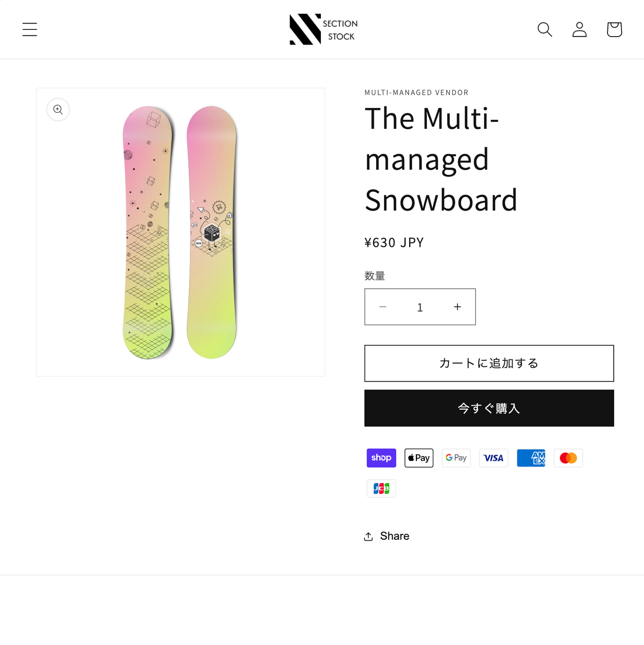
Task: Click the Visa payment badge
Action: pyautogui.click(x=493, y=458)
